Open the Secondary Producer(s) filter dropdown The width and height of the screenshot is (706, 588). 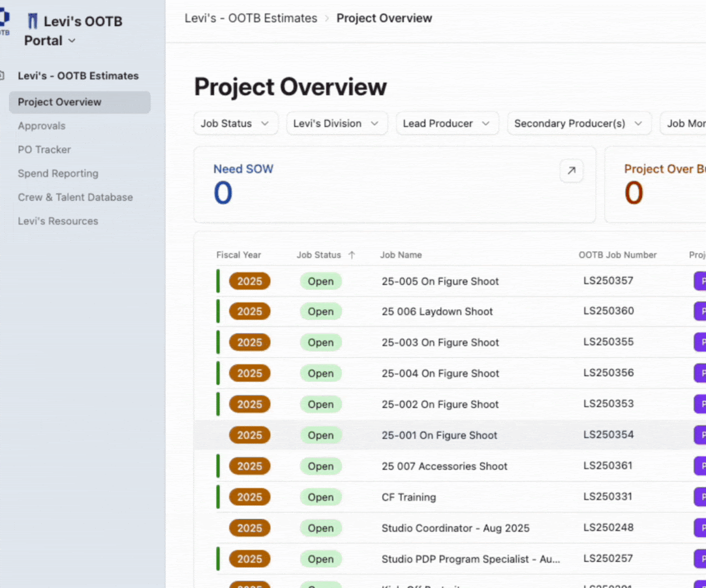580,123
